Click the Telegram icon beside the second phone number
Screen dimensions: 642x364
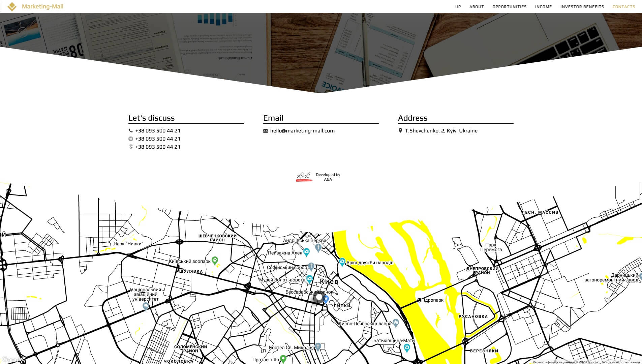(130, 139)
